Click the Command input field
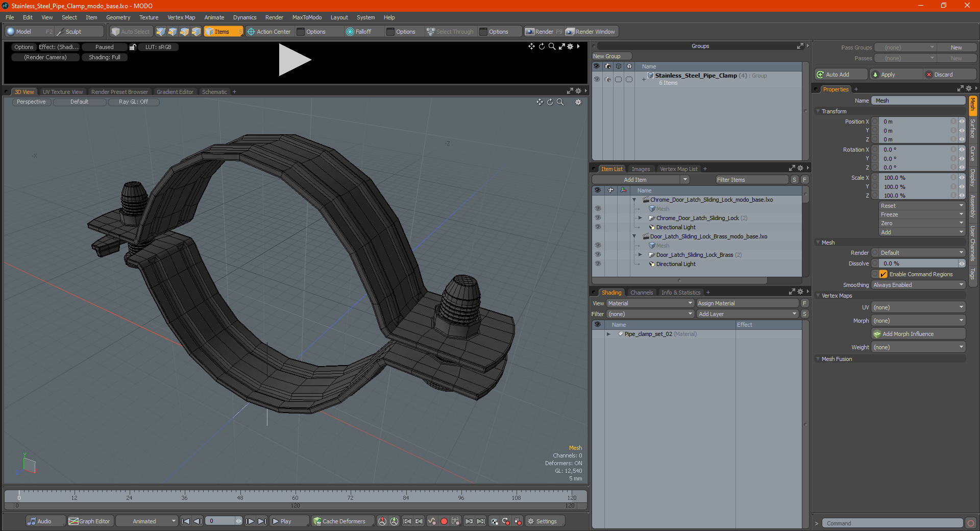Viewport: 980px width, 531px height. click(892, 523)
